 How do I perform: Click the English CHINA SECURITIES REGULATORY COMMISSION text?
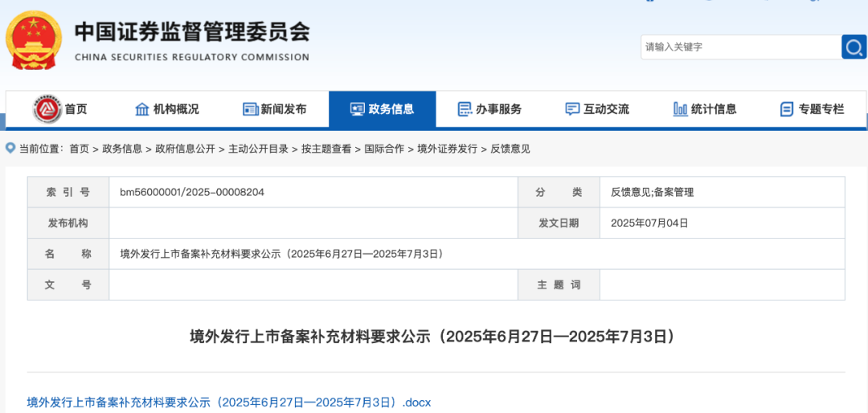pos(191,57)
